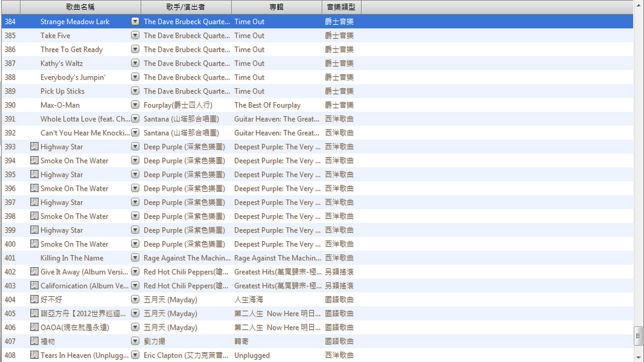Open dropdown arrow for Pick Up Sticks
This screenshot has width=644, height=362.
135,91
